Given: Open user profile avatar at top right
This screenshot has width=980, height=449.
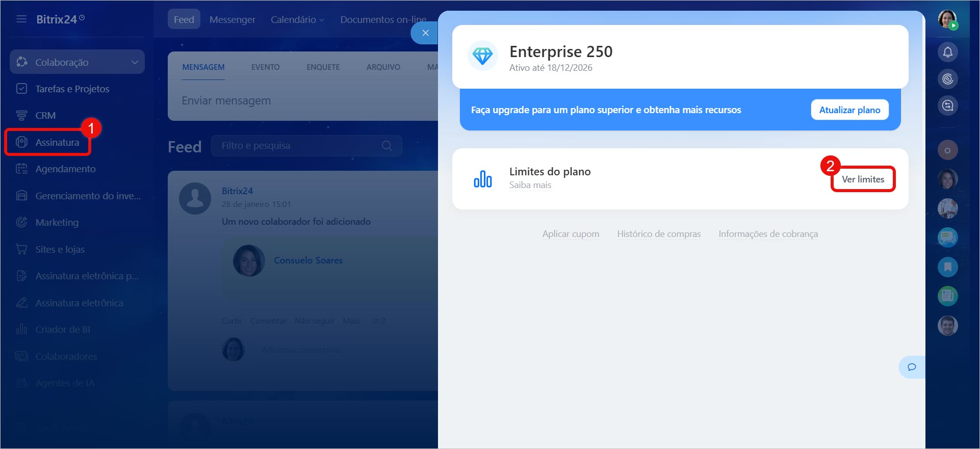Looking at the screenshot, I should (947, 19).
